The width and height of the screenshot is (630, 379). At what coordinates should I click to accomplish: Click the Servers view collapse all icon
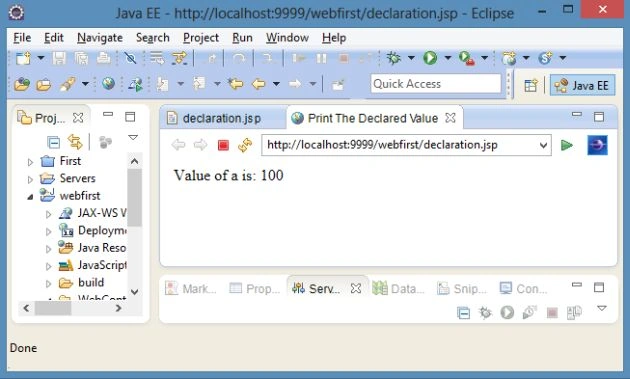point(463,313)
